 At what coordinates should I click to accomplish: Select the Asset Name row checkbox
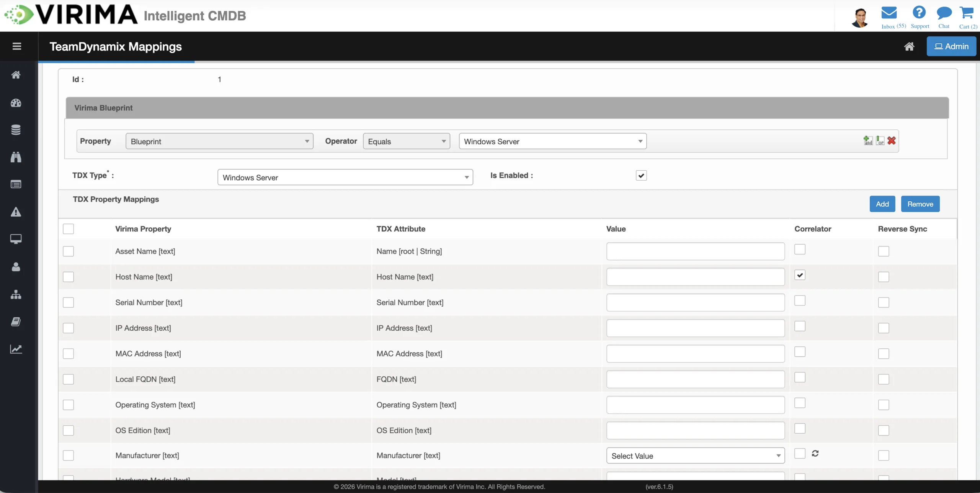tap(68, 251)
